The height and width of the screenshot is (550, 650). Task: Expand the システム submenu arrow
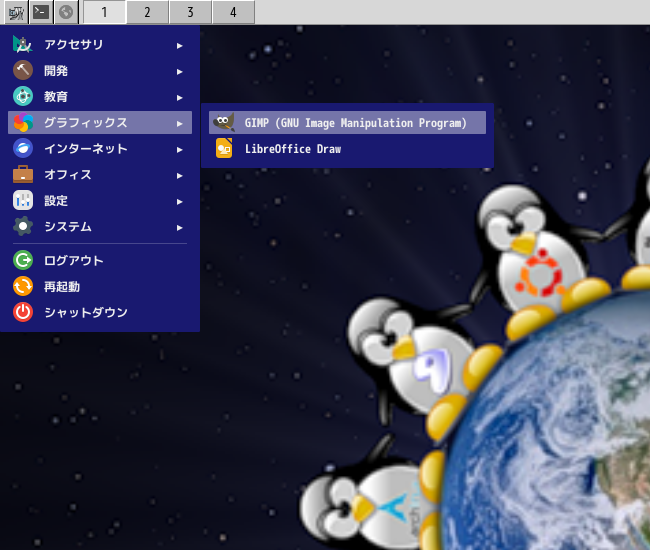(x=179, y=228)
